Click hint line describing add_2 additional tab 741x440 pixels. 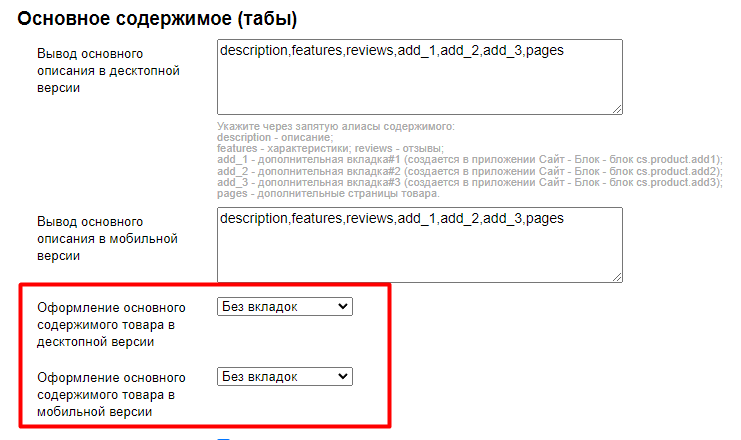[468, 170]
